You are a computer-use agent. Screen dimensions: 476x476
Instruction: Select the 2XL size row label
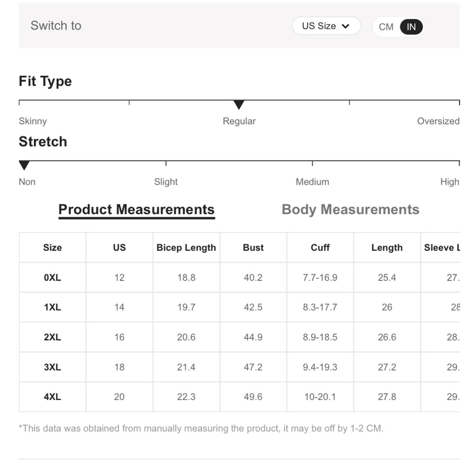52,337
